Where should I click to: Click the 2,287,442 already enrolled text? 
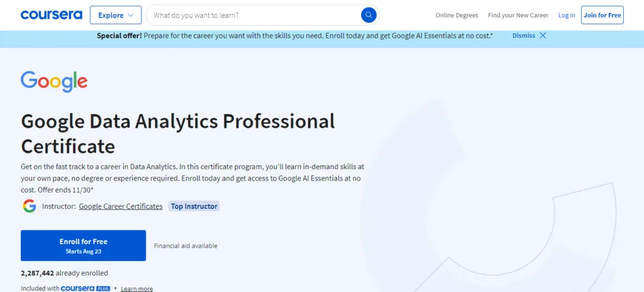tap(64, 273)
